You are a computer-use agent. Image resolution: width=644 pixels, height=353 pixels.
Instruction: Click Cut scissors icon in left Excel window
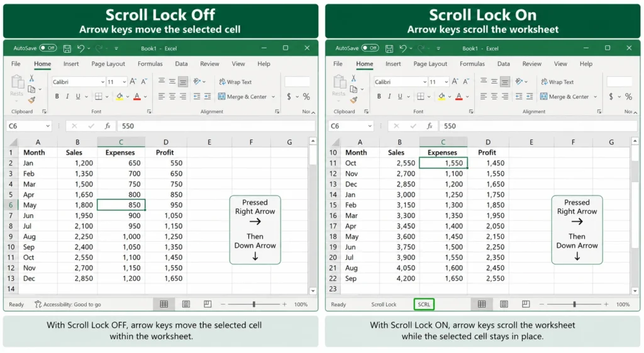tap(31, 78)
